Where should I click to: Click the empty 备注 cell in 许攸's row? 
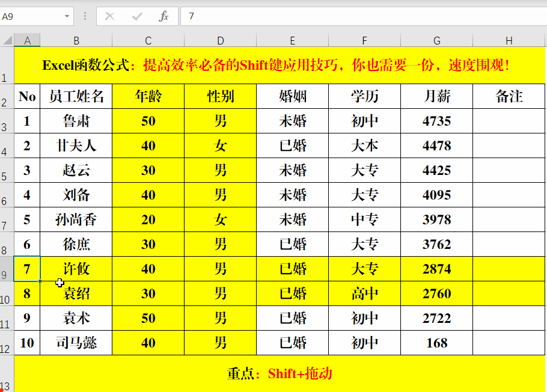[x=509, y=269]
